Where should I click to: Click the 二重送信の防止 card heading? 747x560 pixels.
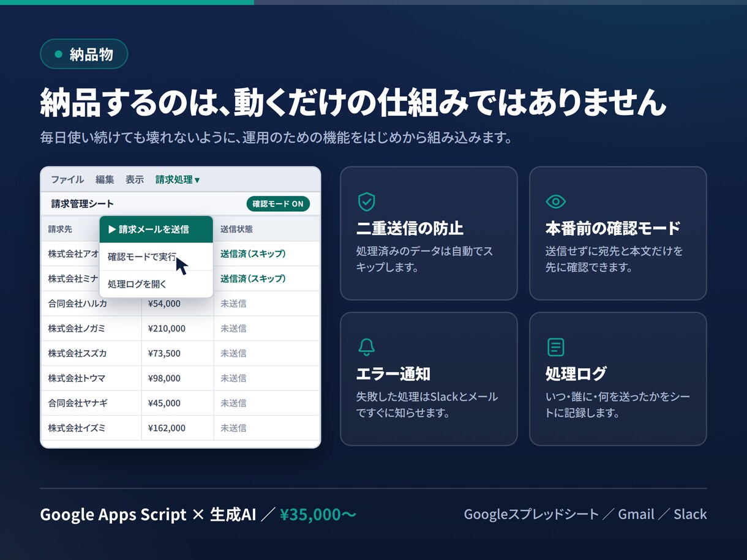pyautogui.click(x=410, y=228)
